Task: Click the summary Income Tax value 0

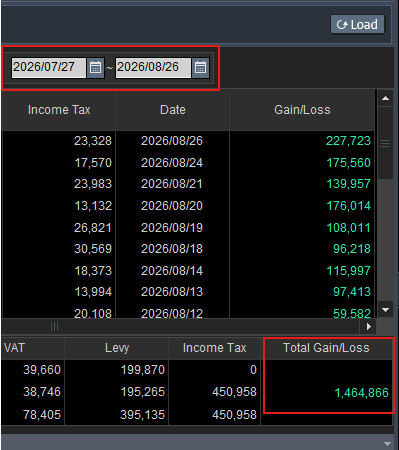Action: pos(253,370)
